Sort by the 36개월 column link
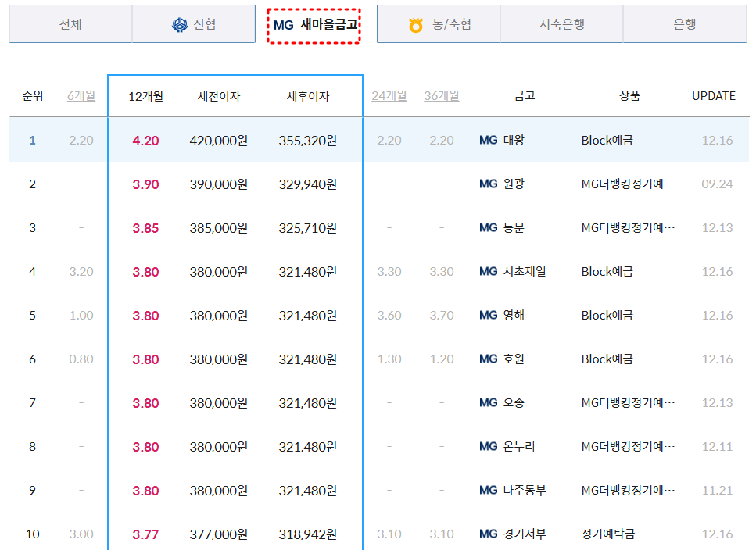The width and height of the screenshot is (756, 550). [x=442, y=96]
